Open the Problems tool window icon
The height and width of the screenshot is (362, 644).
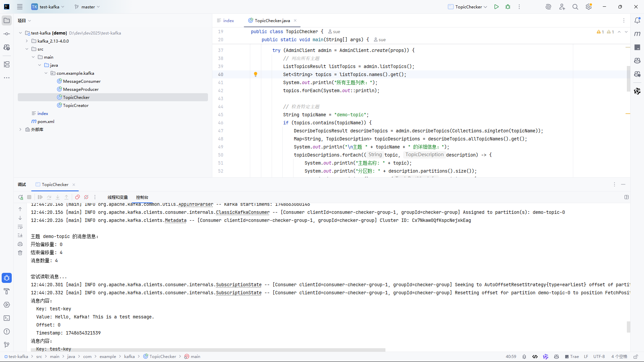(7, 331)
